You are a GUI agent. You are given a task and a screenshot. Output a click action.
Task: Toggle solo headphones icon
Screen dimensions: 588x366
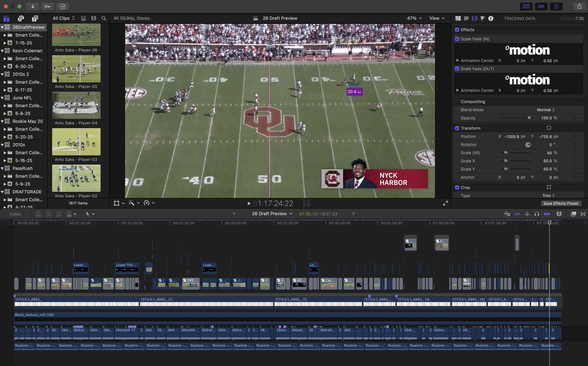pyautogui.click(x=537, y=214)
